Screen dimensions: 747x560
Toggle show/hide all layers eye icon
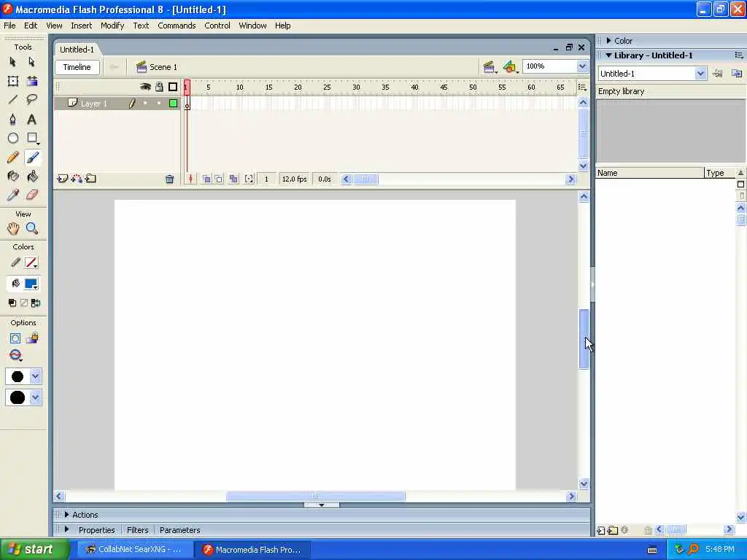pos(145,87)
